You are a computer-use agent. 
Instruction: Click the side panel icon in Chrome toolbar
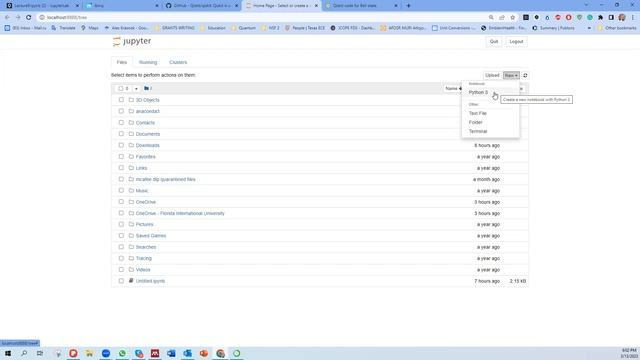[611, 18]
